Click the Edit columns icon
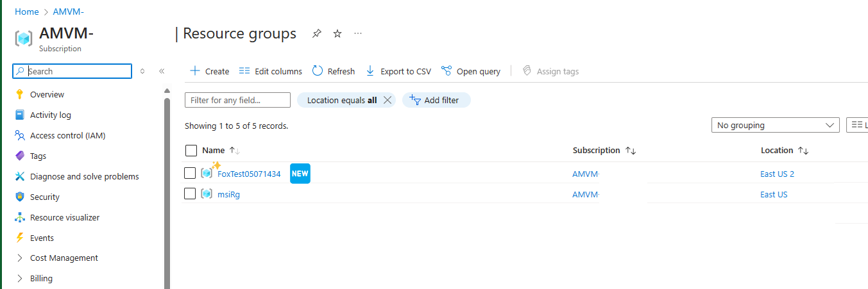The image size is (868, 289). 244,71
